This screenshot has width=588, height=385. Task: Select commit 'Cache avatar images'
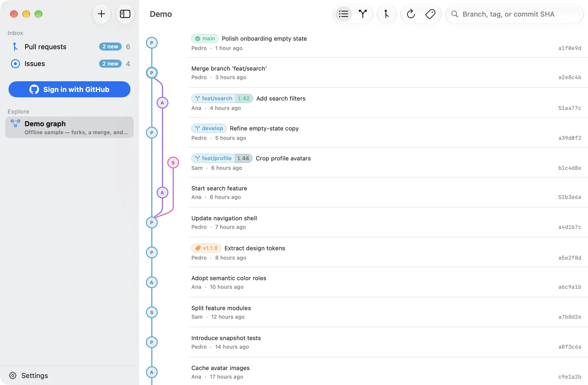pyautogui.click(x=388, y=371)
